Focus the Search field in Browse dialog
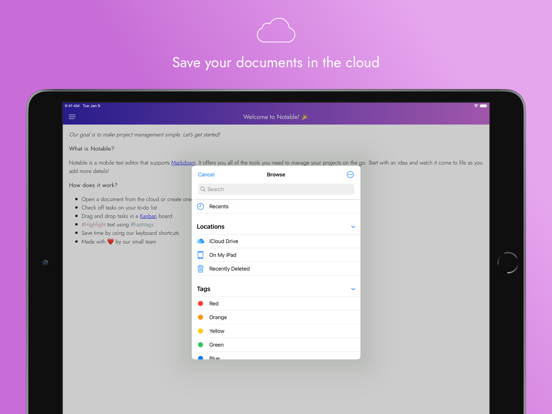The image size is (552, 414). (x=276, y=189)
